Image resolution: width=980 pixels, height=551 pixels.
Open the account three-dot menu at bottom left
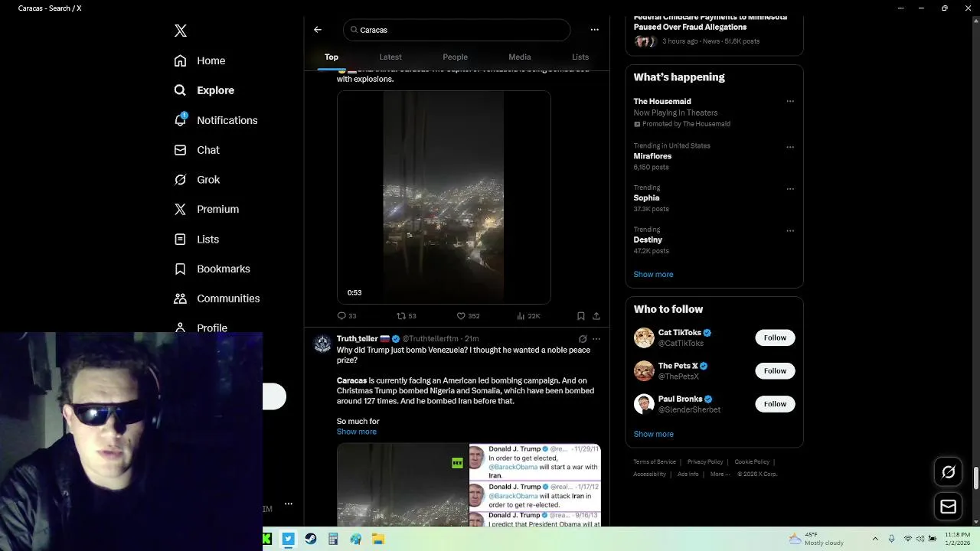click(x=289, y=504)
